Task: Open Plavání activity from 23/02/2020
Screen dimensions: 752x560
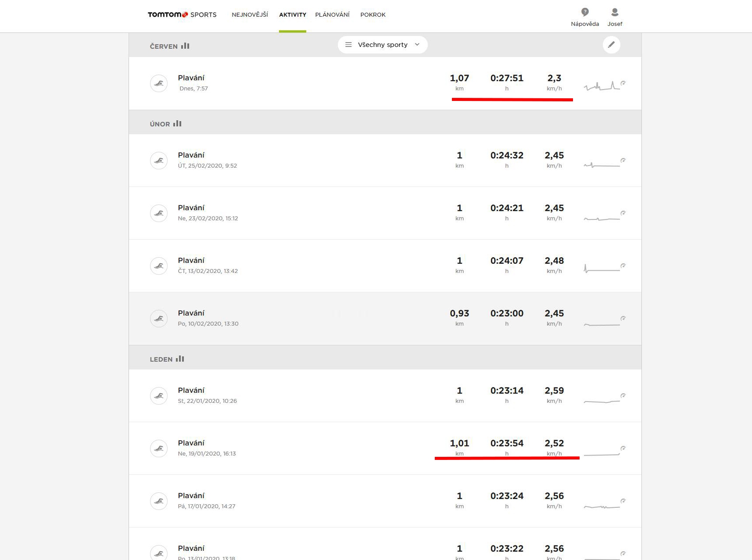Action: [x=191, y=208]
